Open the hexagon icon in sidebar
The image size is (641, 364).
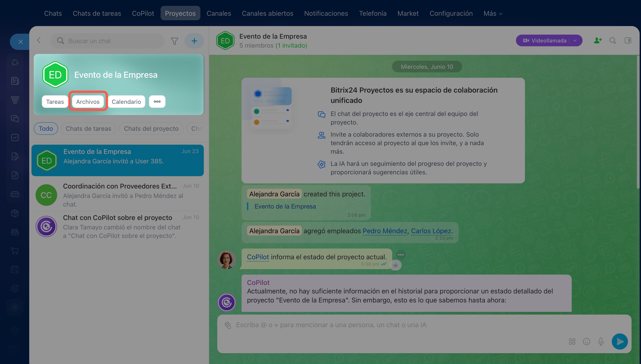[x=15, y=307]
